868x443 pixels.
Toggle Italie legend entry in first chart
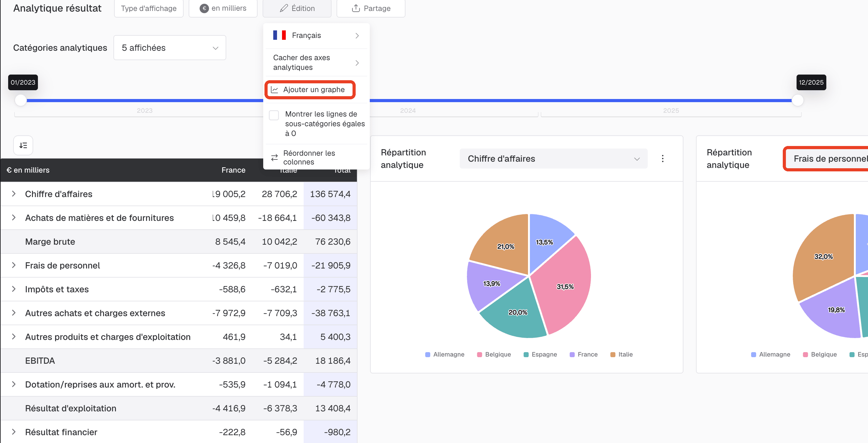622,354
